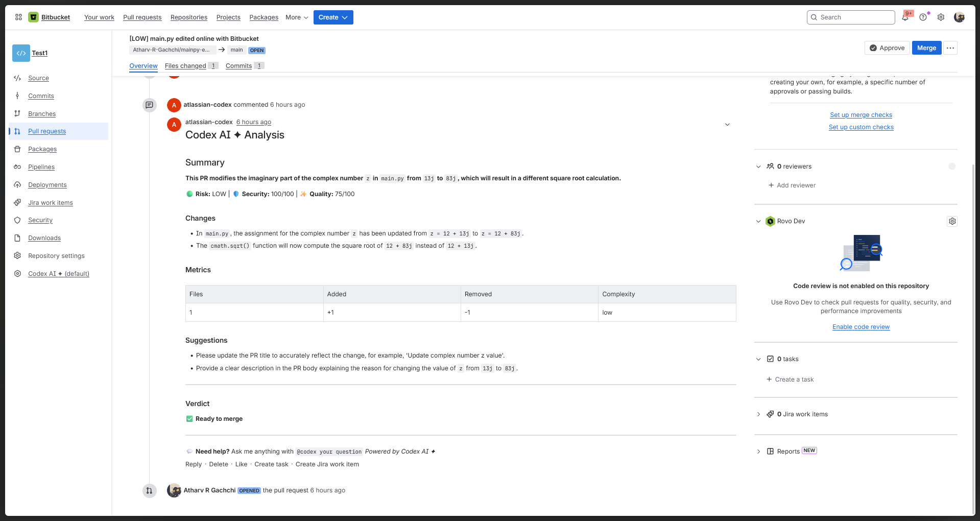Click the Pipelines icon in the sidebar
Viewport: 980px width, 521px height.
click(x=17, y=167)
